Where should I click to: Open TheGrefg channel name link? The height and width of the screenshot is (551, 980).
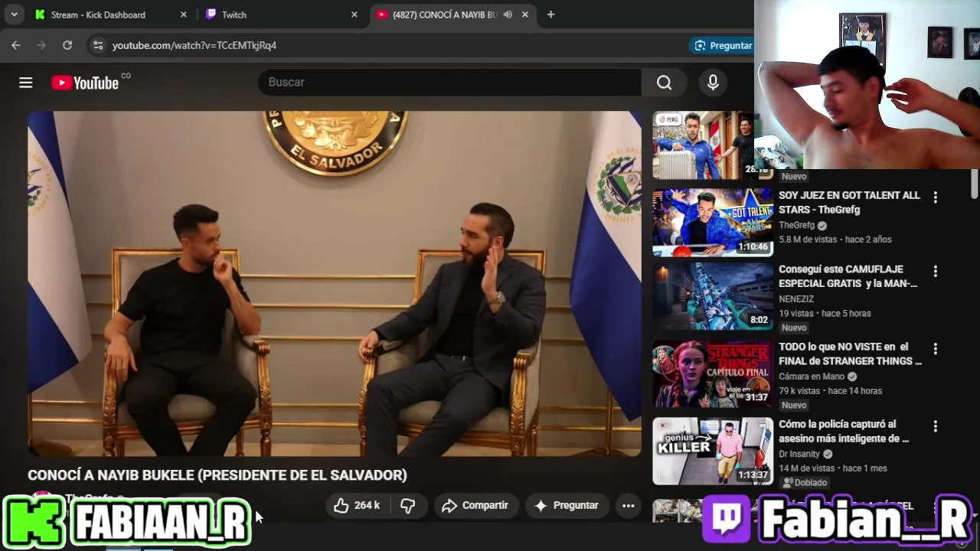pos(796,225)
